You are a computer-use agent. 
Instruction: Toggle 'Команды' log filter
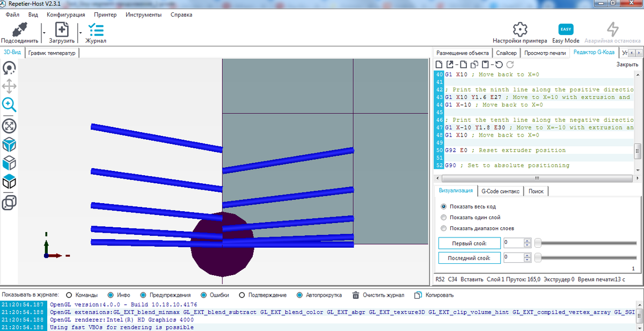tap(69, 295)
